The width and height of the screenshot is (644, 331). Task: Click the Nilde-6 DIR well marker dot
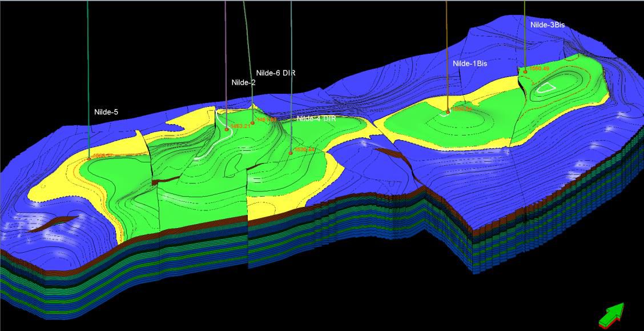tap(252, 123)
